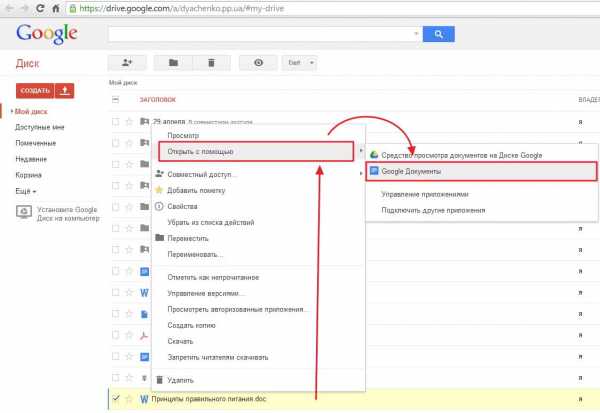
Task: Click the folder organize toolbar icon
Action: click(173, 62)
